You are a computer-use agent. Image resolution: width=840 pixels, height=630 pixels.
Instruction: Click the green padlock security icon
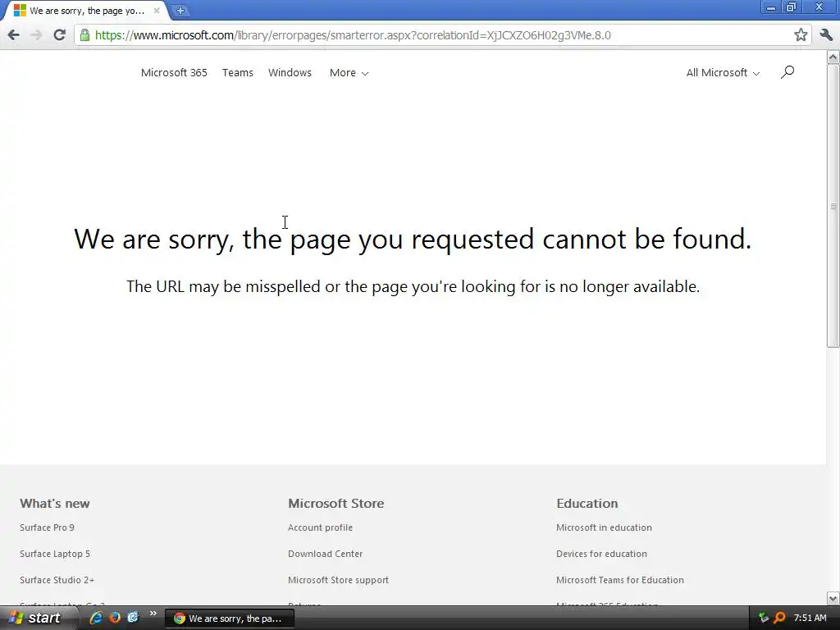click(x=84, y=35)
